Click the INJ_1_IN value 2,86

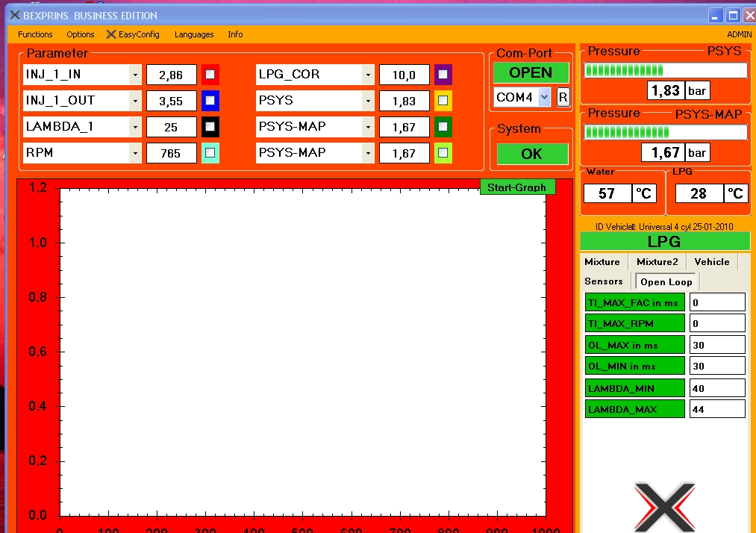(171, 75)
